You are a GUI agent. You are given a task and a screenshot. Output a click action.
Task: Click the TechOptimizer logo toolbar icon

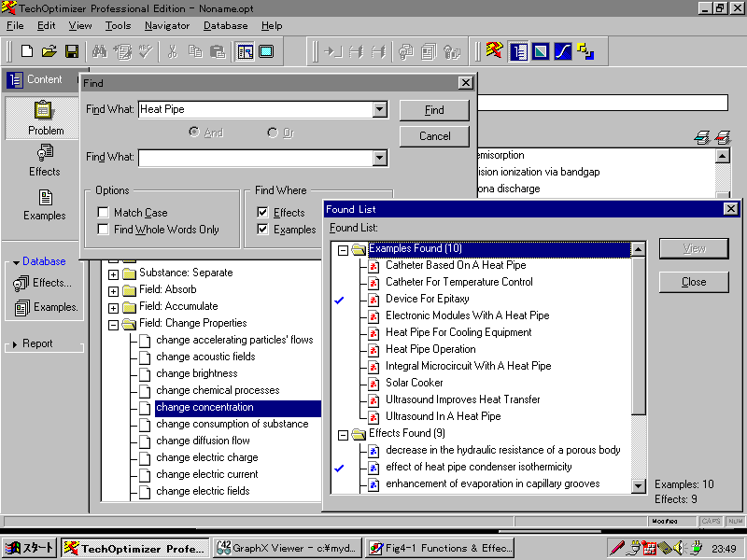click(495, 51)
